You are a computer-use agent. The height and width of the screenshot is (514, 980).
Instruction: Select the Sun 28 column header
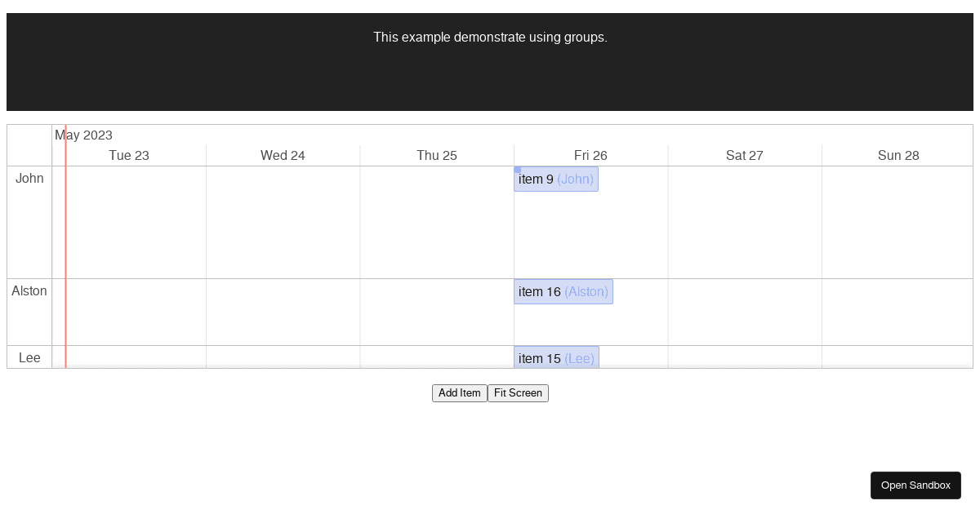(898, 155)
